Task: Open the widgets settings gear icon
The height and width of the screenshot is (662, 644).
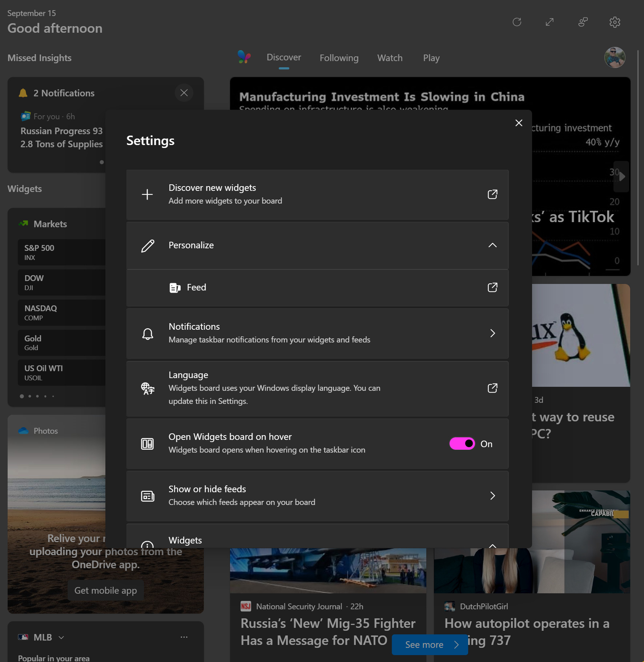Action: pos(615,22)
